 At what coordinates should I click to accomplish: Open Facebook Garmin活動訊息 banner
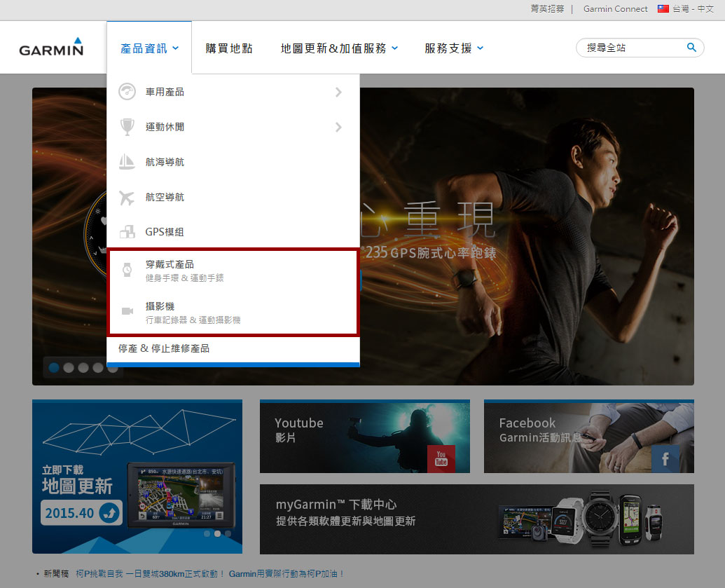[x=588, y=436]
